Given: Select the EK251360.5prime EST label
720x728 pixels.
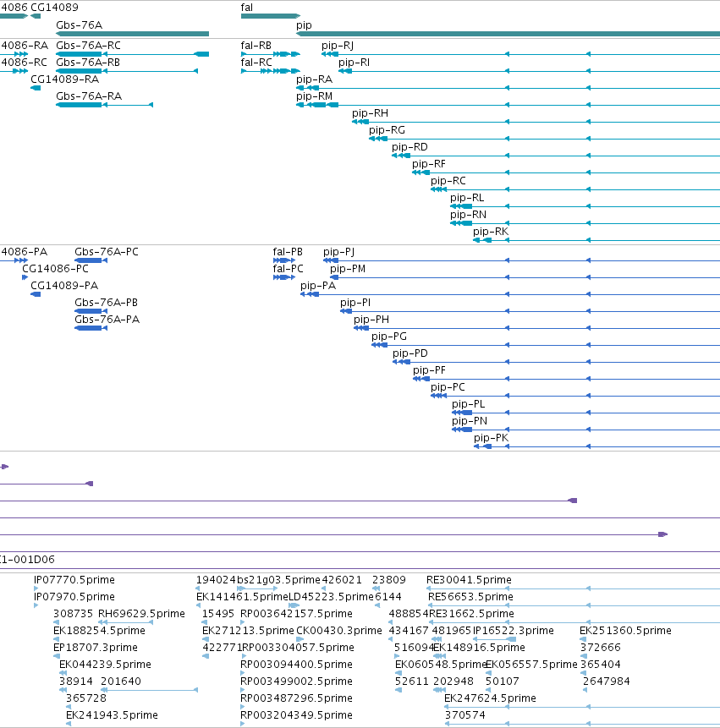Looking at the screenshot, I should tap(626, 631).
